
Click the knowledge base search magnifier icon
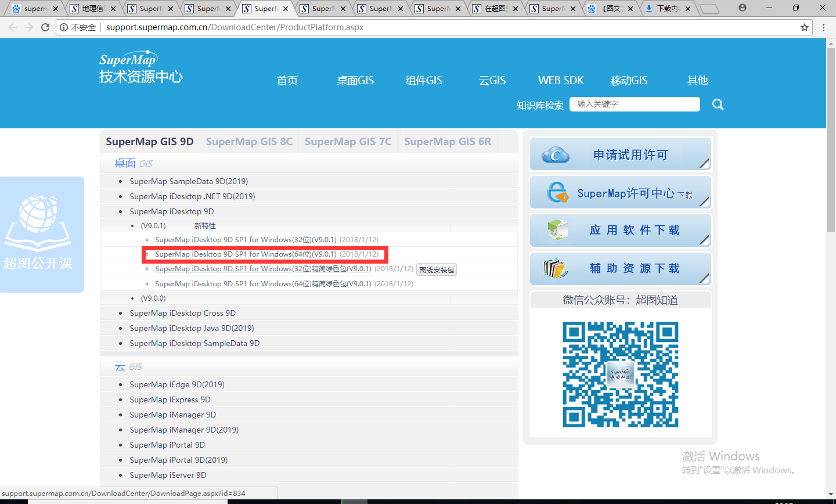[x=718, y=105]
